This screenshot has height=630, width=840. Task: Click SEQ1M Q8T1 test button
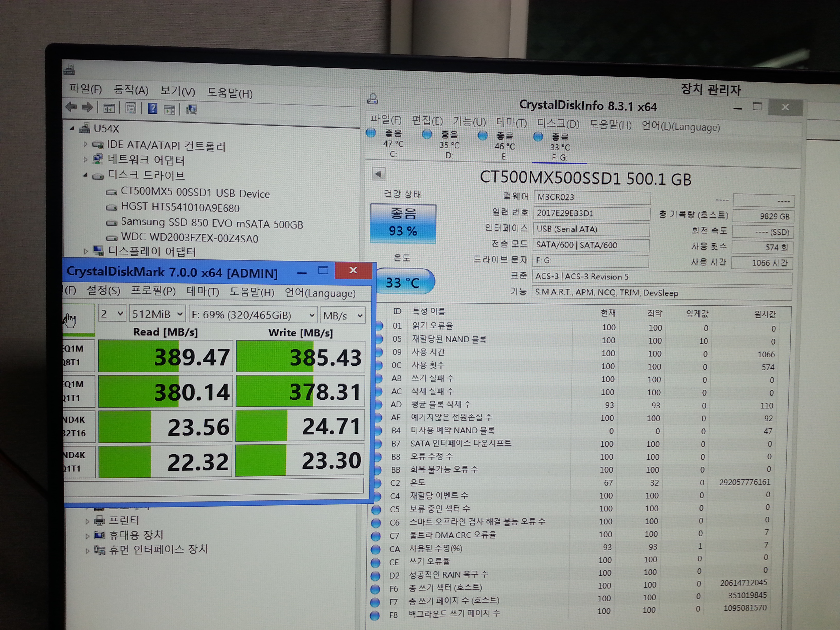click(78, 355)
